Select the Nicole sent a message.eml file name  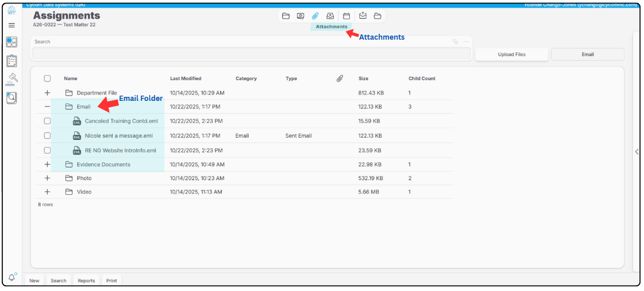point(119,135)
